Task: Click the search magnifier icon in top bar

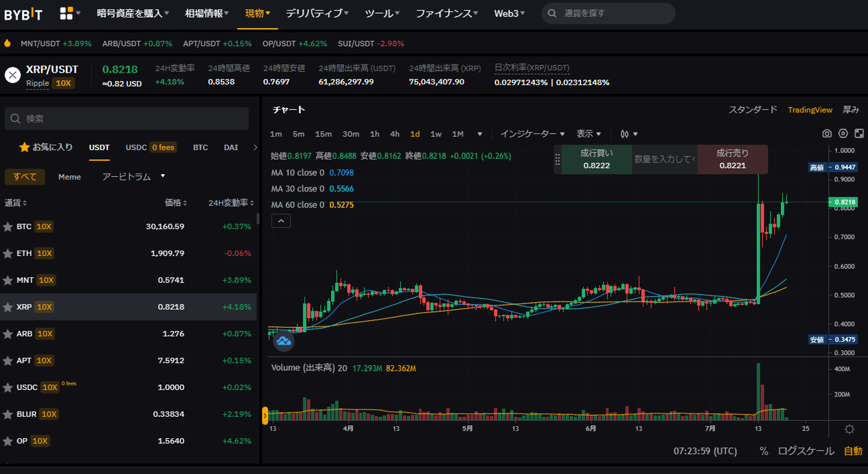Action: pyautogui.click(x=552, y=13)
